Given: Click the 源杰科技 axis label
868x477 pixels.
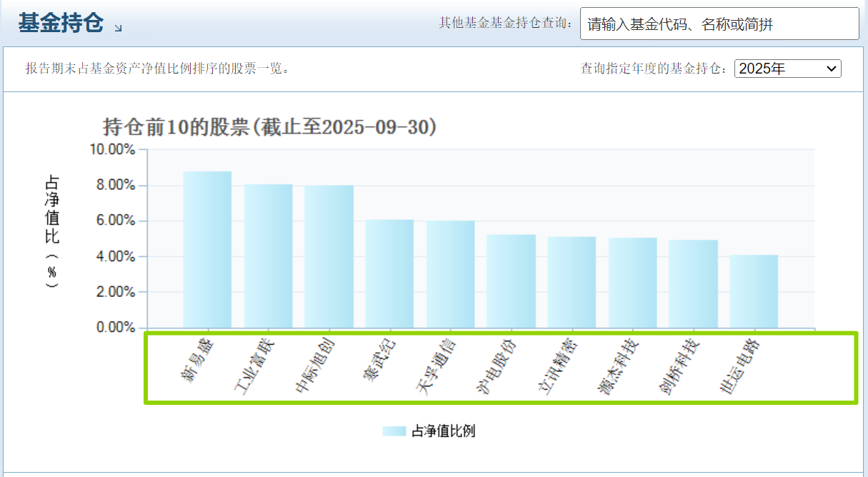Looking at the screenshot, I should 617,366.
